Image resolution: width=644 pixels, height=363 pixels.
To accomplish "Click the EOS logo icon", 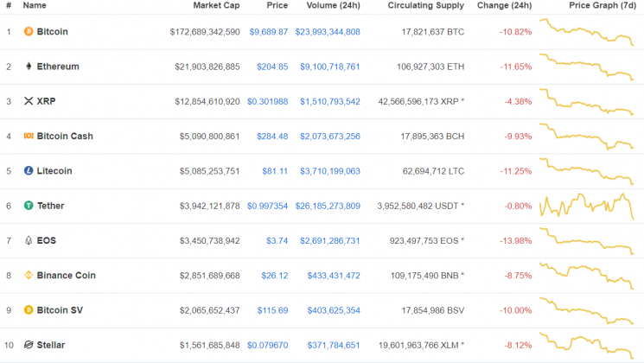I will (x=29, y=240).
